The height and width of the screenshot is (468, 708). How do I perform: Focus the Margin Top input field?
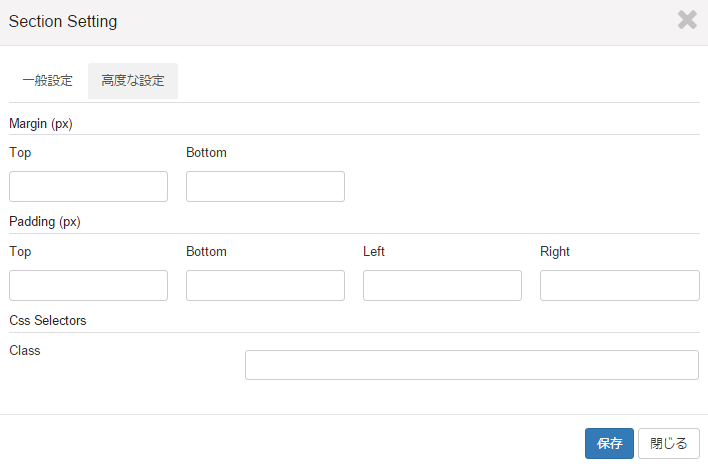(x=88, y=186)
